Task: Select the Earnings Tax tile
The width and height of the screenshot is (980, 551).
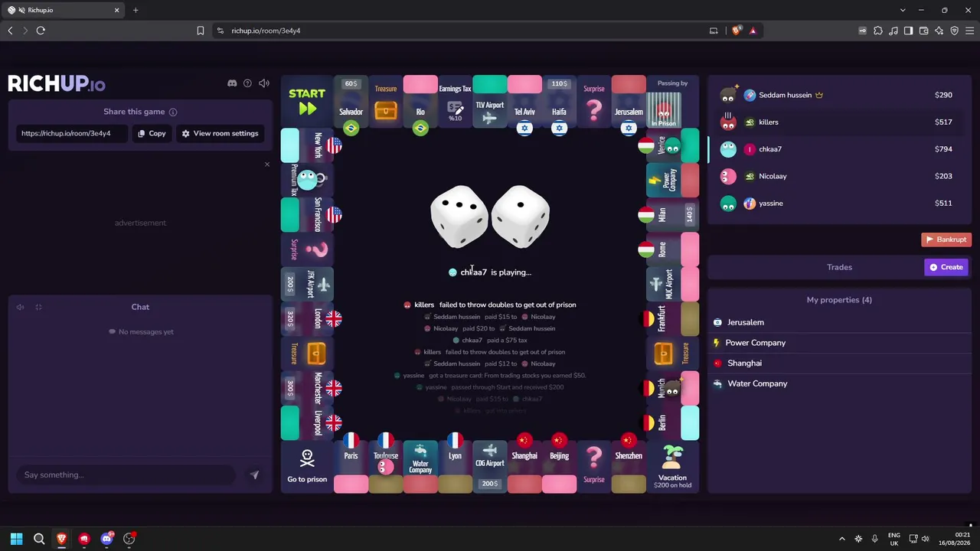Action: (455, 102)
